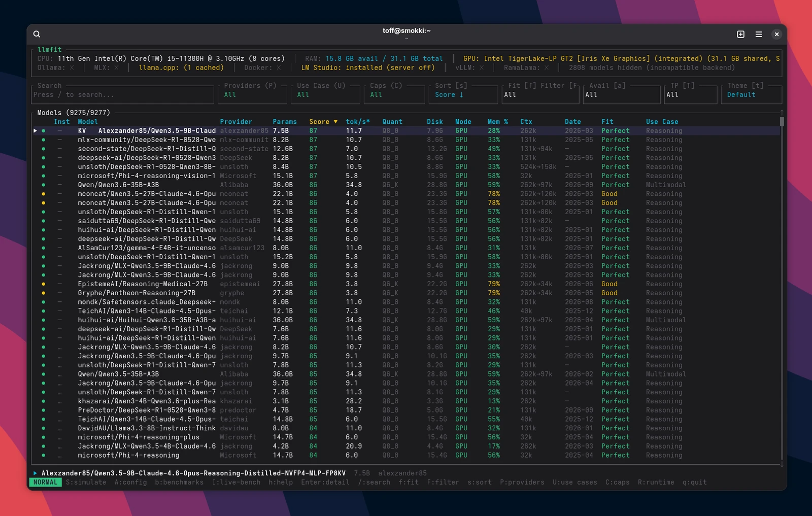Click the selection arrow beside Alexzander85 row
This screenshot has width=812, height=516.
[x=35, y=131]
